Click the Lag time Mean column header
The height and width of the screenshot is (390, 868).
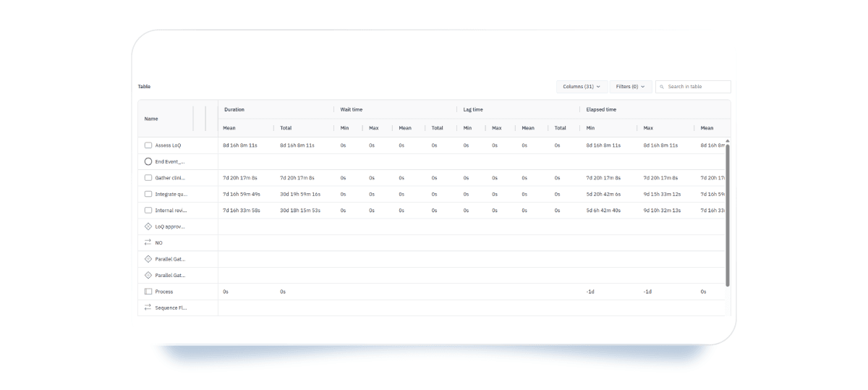coord(528,128)
